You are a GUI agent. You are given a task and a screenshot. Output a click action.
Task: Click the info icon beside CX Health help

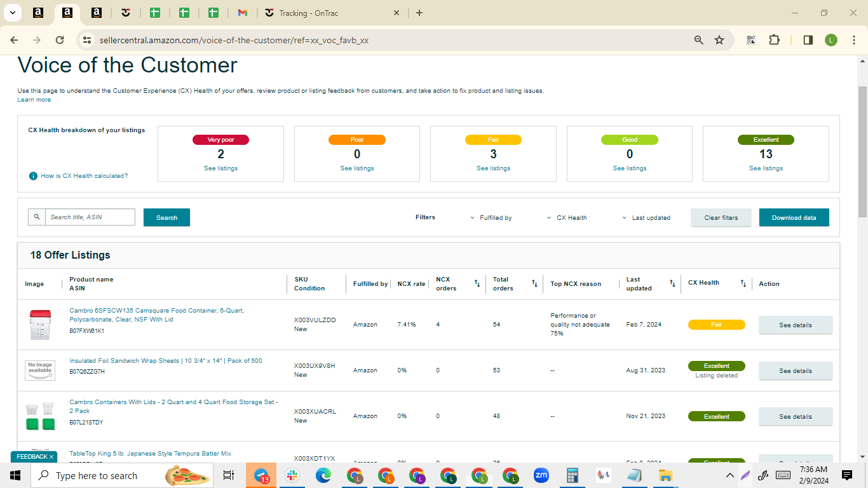tap(33, 176)
